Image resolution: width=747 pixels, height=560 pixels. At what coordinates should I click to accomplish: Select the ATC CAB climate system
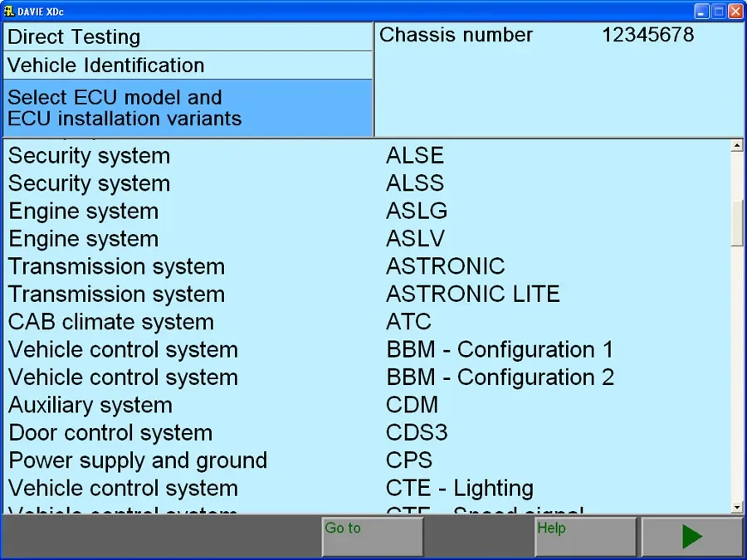(x=408, y=322)
